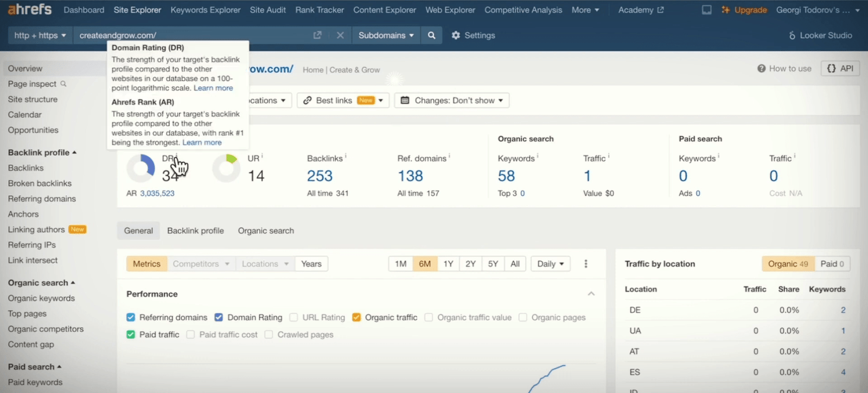Open the API button

pos(840,68)
